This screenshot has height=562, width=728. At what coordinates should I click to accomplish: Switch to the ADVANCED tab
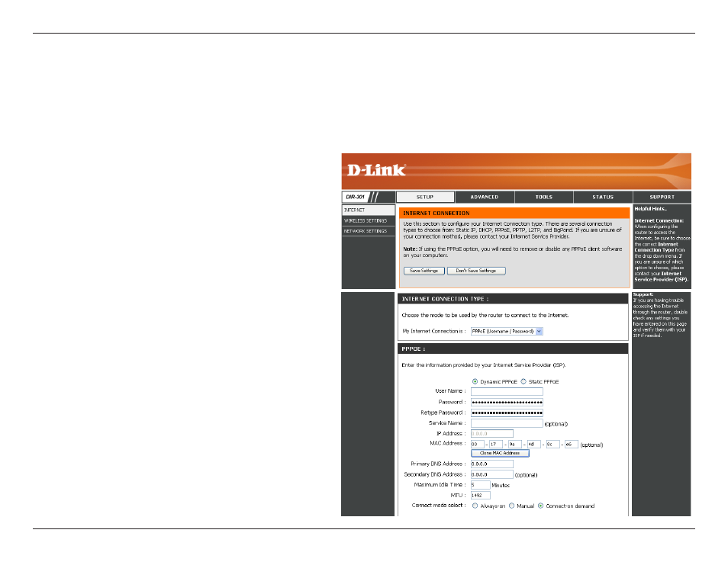coord(485,198)
